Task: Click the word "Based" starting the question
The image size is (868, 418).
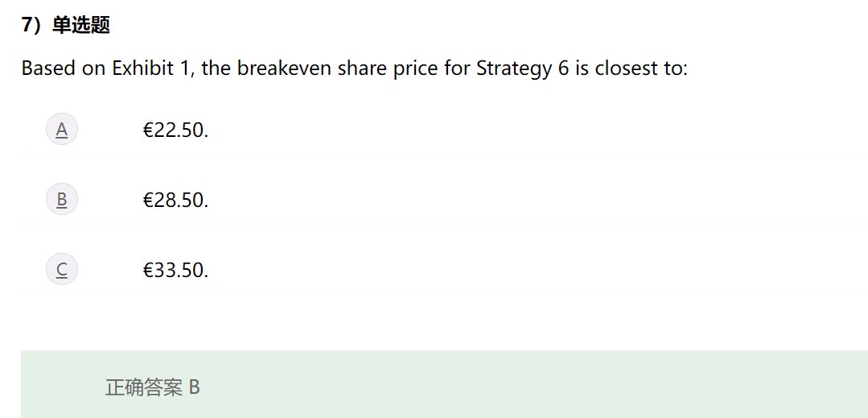Action: (49, 68)
